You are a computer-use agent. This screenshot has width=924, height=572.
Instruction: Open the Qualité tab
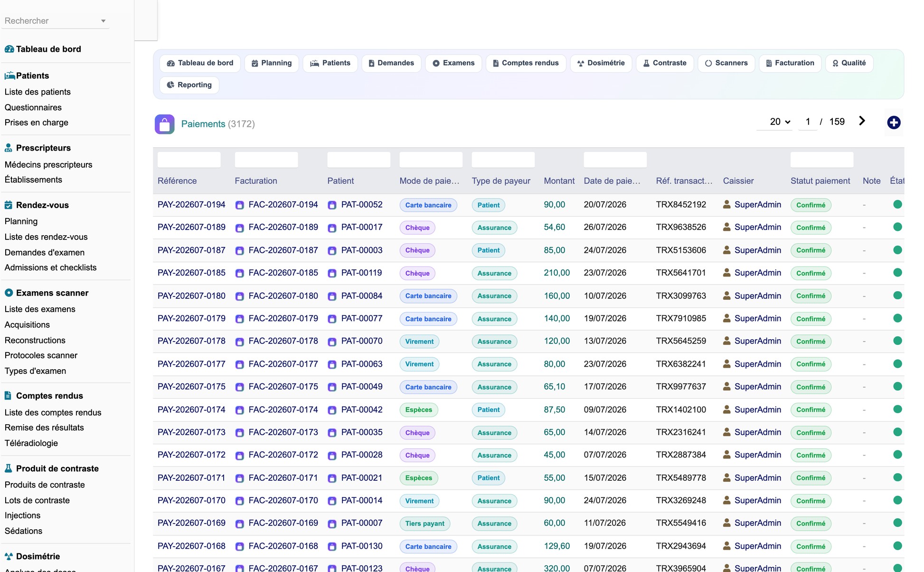click(849, 63)
